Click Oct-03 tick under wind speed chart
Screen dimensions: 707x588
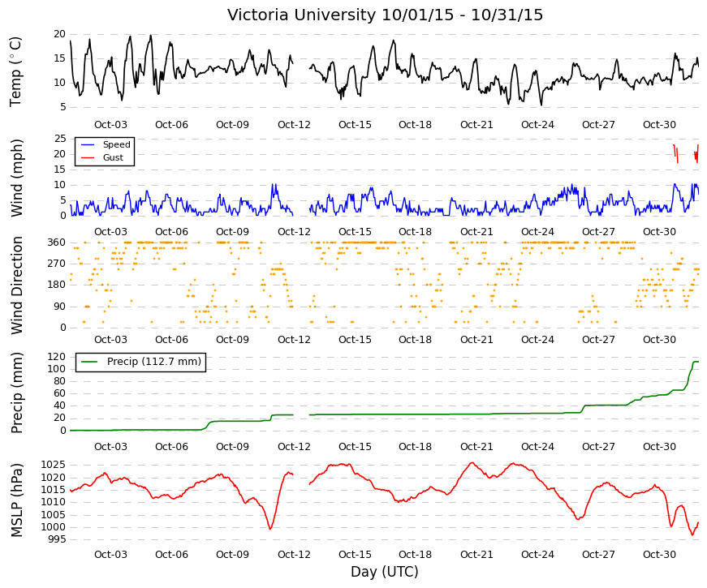pyautogui.click(x=110, y=232)
